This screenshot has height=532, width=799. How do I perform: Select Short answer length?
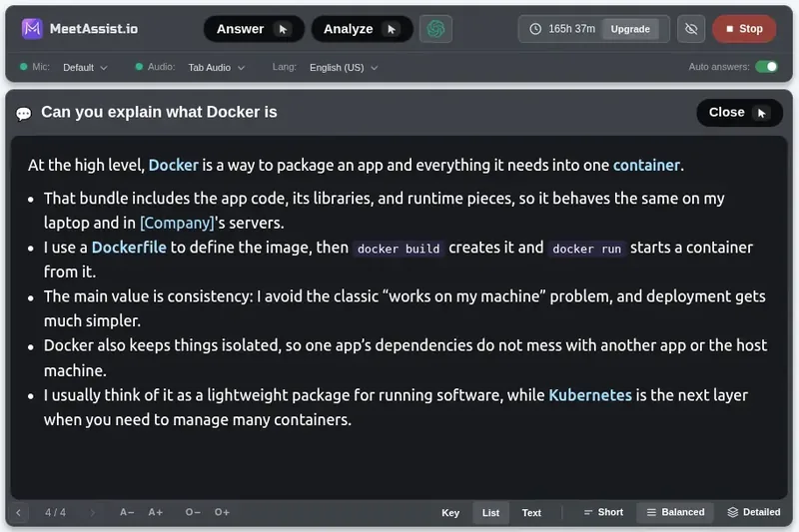click(x=603, y=512)
